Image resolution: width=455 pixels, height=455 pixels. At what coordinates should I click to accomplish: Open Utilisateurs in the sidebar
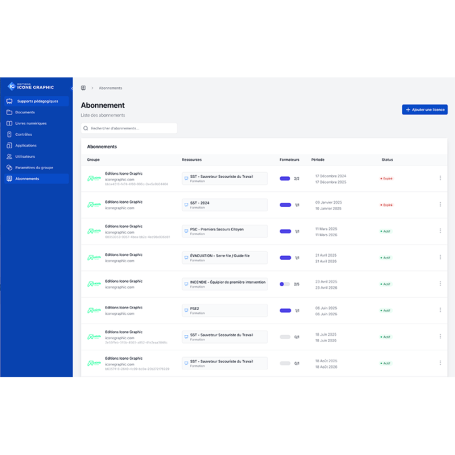(x=36, y=156)
